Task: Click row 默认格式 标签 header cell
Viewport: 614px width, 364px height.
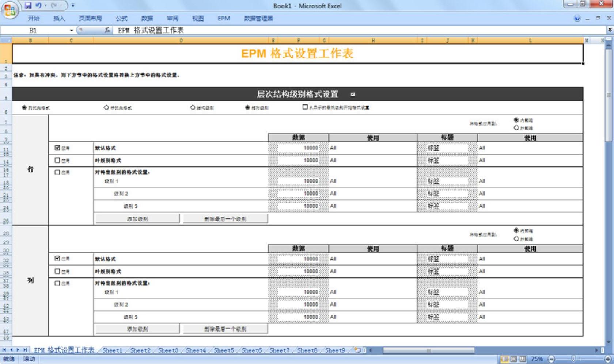Action: tap(447, 148)
